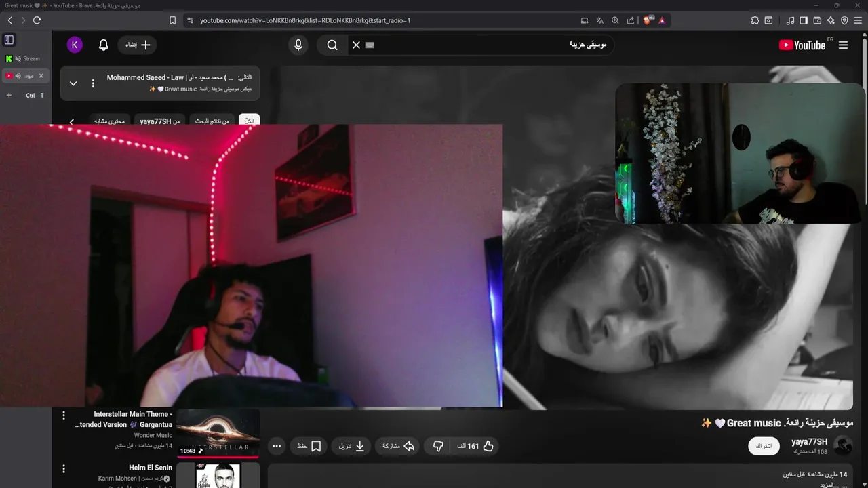The image size is (868, 488).
Task: Open the translate page icon
Action: pos(599,20)
